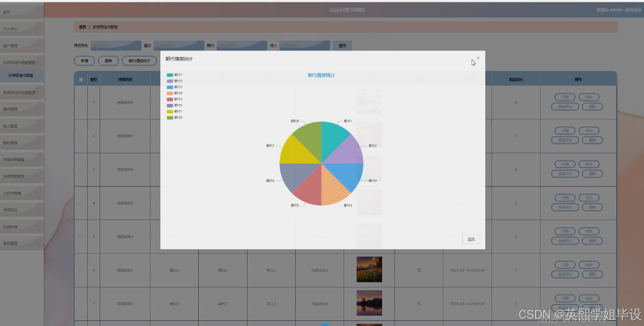The image size is (644, 326).
Task: Expand 公告栏管理 sidebar menu
Action: (x=22, y=193)
